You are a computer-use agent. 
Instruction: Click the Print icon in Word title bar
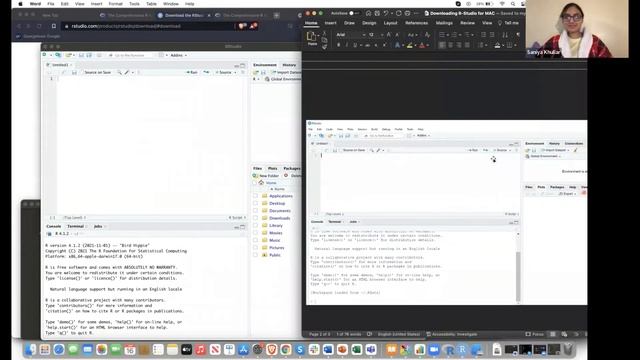407,13
